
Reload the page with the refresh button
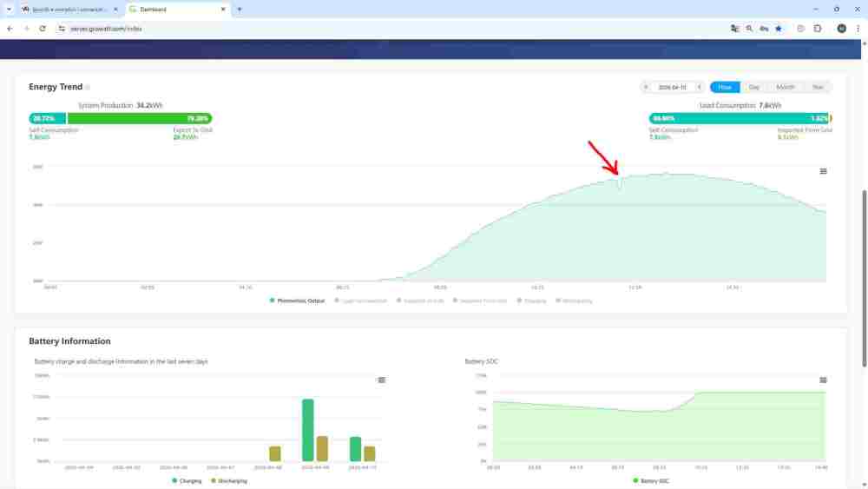tap(43, 28)
